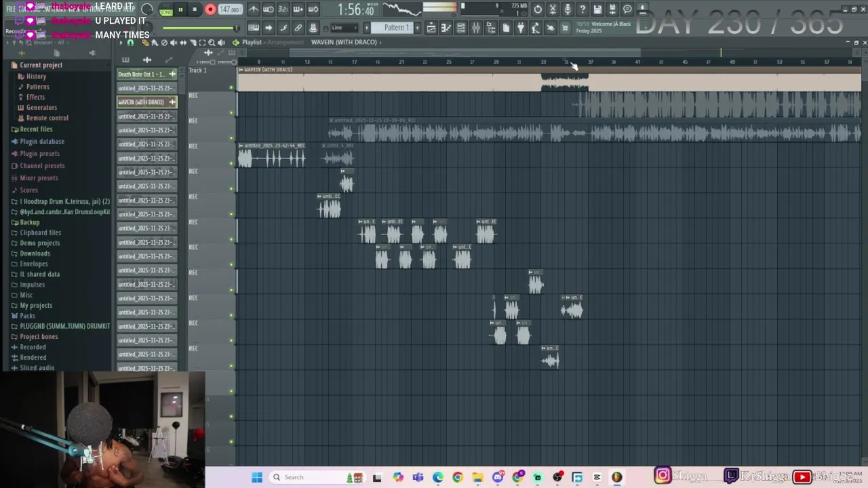Screen dimensions: 868x488
Task: Toggle playlist magnet snap icon
Action: tap(130, 43)
